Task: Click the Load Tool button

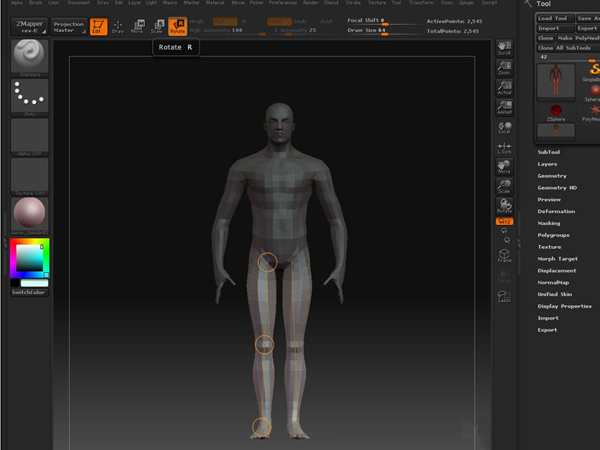Action: coord(554,18)
